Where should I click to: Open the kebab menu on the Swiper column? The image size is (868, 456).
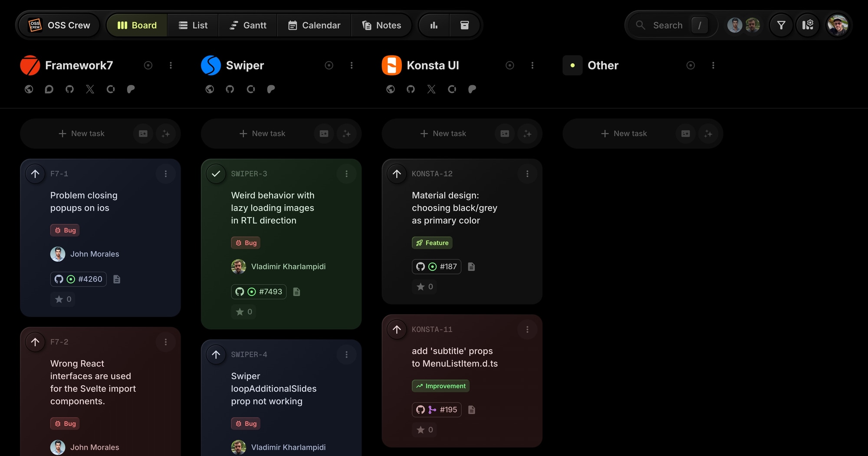[352, 65]
